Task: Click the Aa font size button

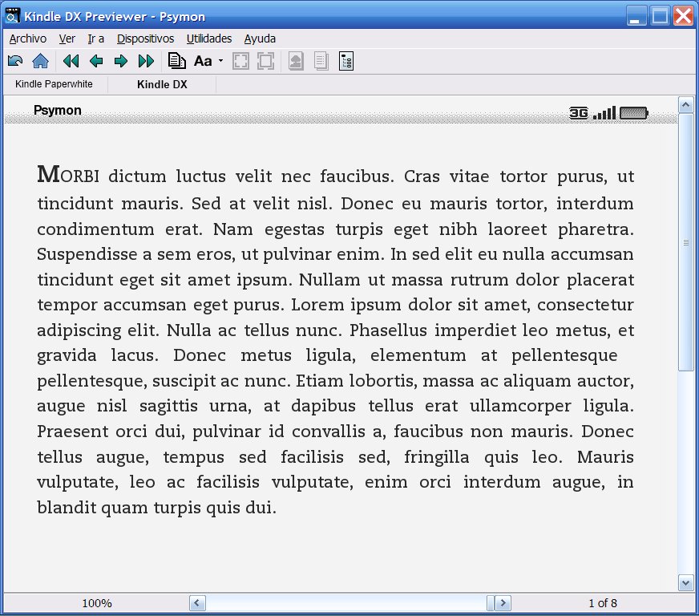Action: click(x=203, y=61)
